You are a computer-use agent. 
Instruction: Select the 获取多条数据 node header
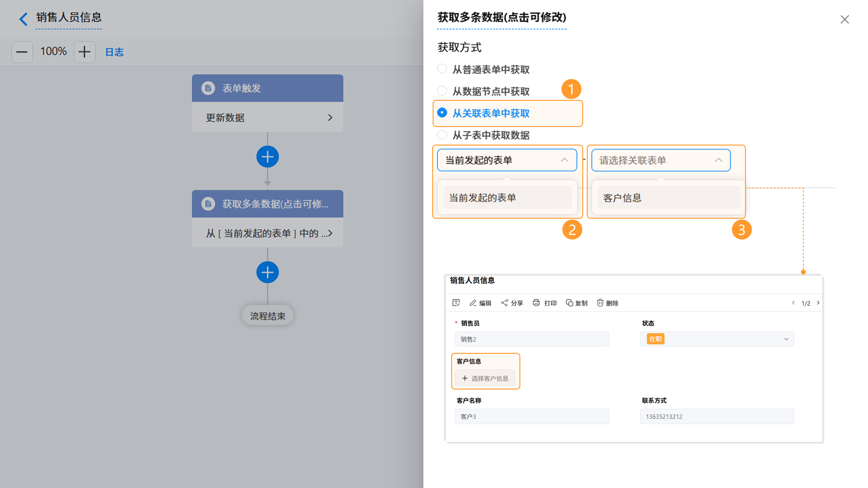[x=268, y=204]
